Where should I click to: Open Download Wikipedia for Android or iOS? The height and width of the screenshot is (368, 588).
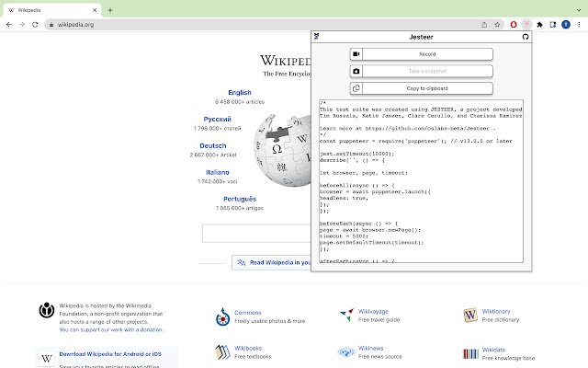pyautogui.click(x=110, y=354)
